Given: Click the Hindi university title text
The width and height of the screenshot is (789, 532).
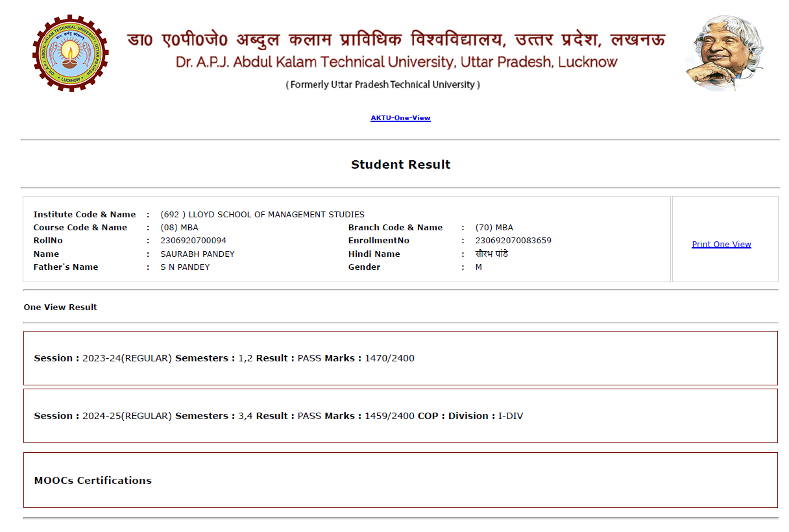Looking at the screenshot, I should click(x=396, y=40).
